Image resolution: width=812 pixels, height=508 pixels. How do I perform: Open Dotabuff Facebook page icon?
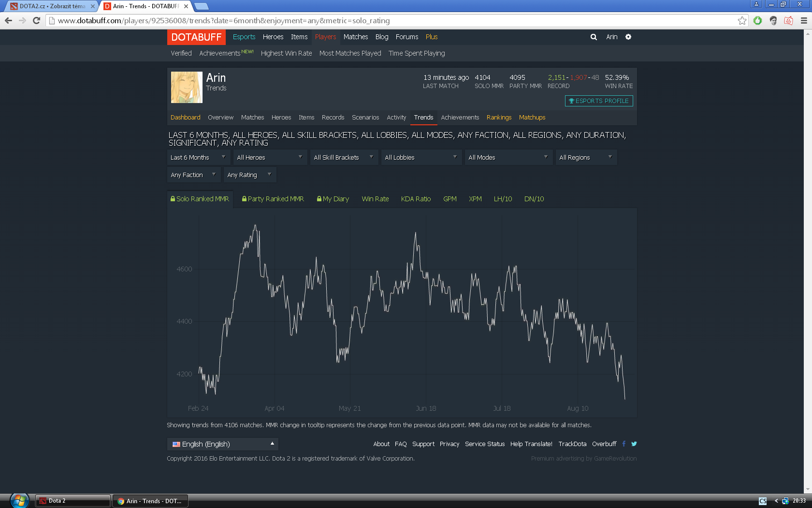pyautogui.click(x=624, y=444)
